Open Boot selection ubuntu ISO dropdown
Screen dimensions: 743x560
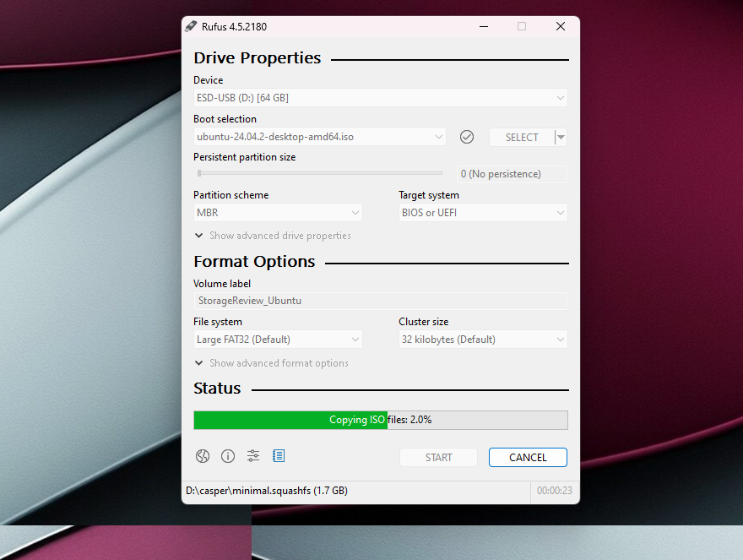click(x=319, y=137)
